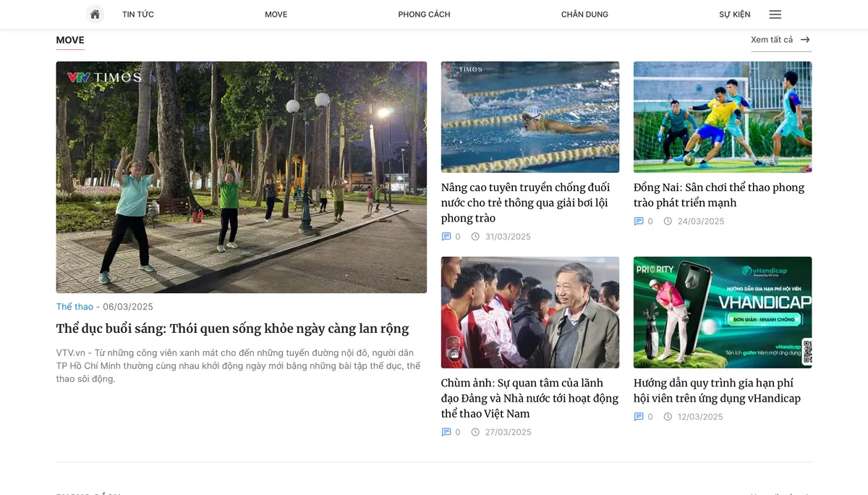Open Đồng Nai sân chơi thể thao headline

[719, 195]
